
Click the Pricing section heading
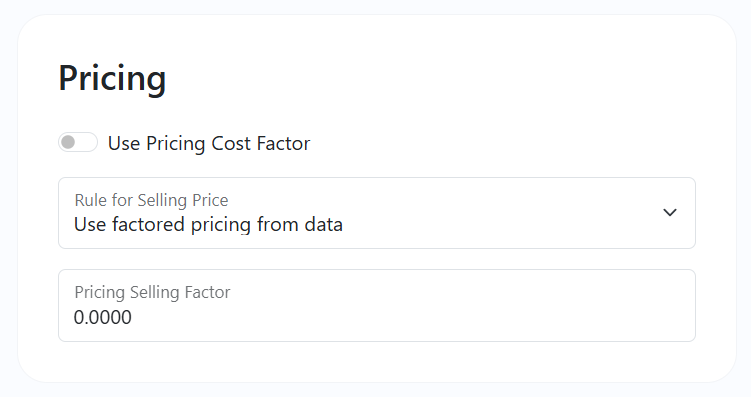pos(112,78)
